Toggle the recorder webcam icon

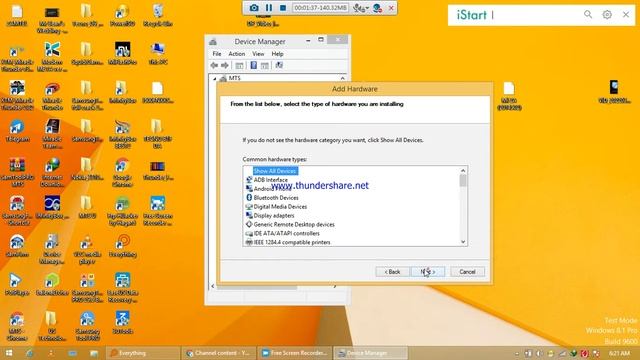pyautogui.click(x=377, y=8)
